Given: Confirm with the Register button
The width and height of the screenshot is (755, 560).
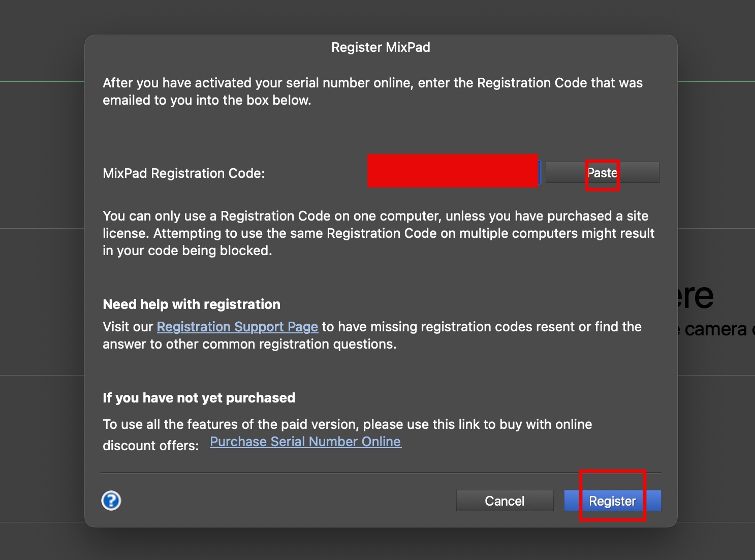Looking at the screenshot, I should pyautogui.click(x=612, y=501).
